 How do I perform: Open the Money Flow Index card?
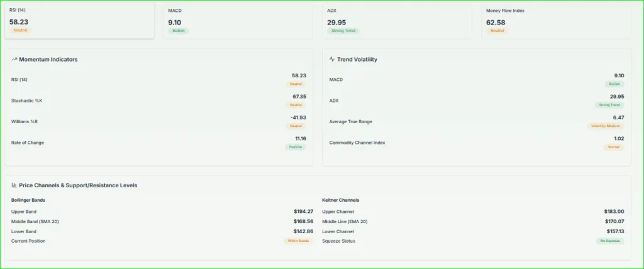(x=556, y=21)
